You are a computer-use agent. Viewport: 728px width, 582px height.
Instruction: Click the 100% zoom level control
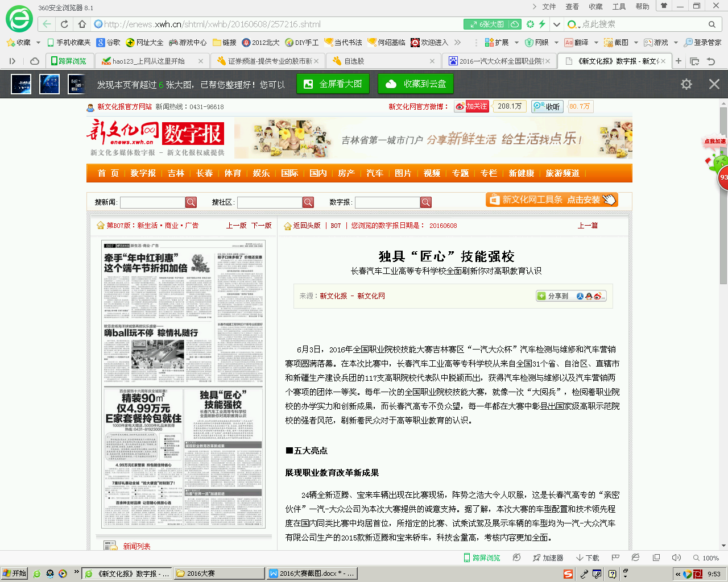pos(706,558)
